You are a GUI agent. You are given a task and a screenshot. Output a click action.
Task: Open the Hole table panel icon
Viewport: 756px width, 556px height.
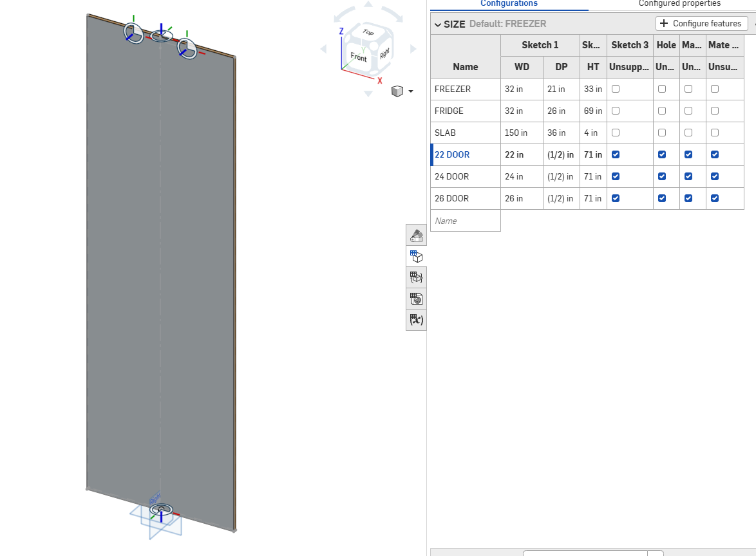(416, 299)
